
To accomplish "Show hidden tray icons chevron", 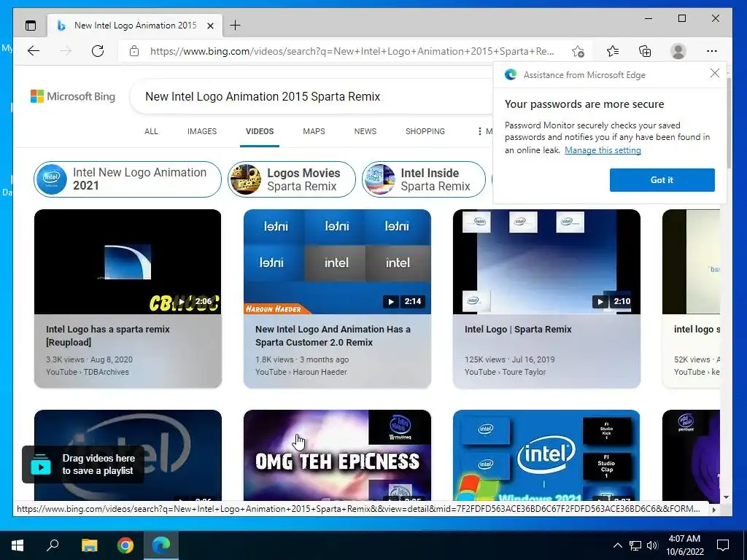I will coord(617,545).
